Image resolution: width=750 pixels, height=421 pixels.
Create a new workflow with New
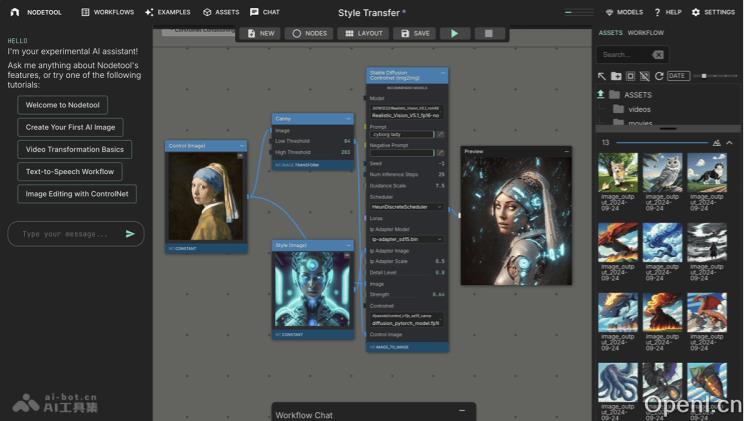pyautogui.click(x=261, y=33)
